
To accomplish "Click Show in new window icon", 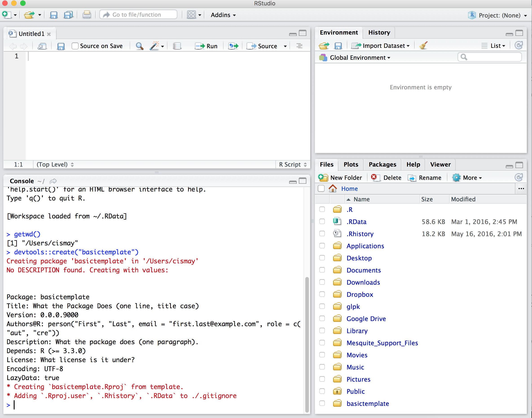I will [x=42, y=46].
